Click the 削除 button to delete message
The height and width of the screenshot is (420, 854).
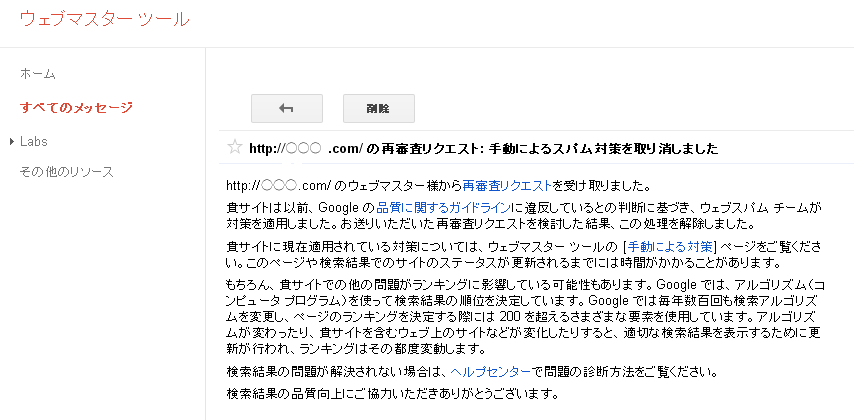(x=379, y=108)
